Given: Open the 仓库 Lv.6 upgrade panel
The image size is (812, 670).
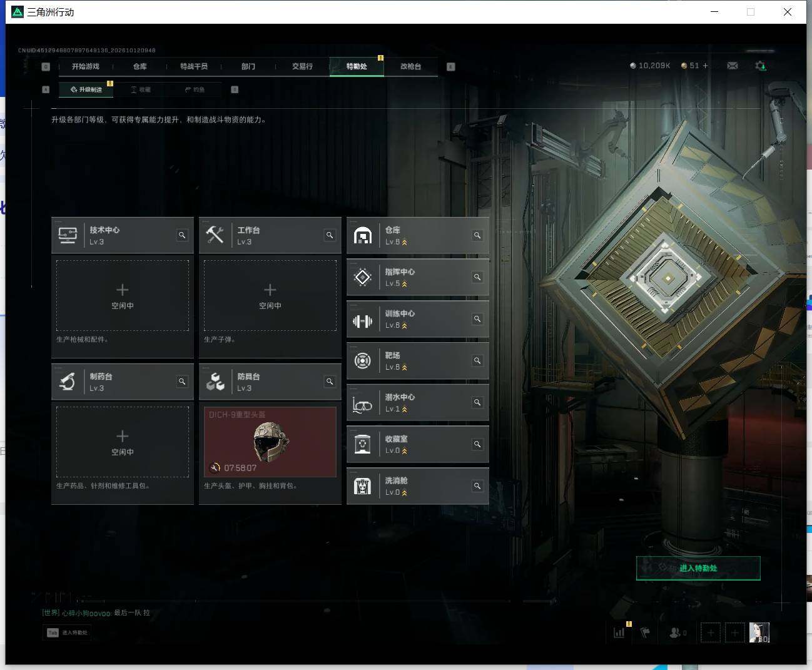Looking at the screenshot, I should [x=418, y=236].
